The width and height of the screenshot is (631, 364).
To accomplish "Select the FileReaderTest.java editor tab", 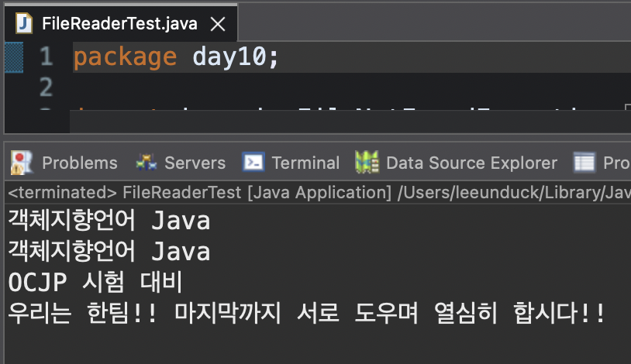I will point(120,23).
